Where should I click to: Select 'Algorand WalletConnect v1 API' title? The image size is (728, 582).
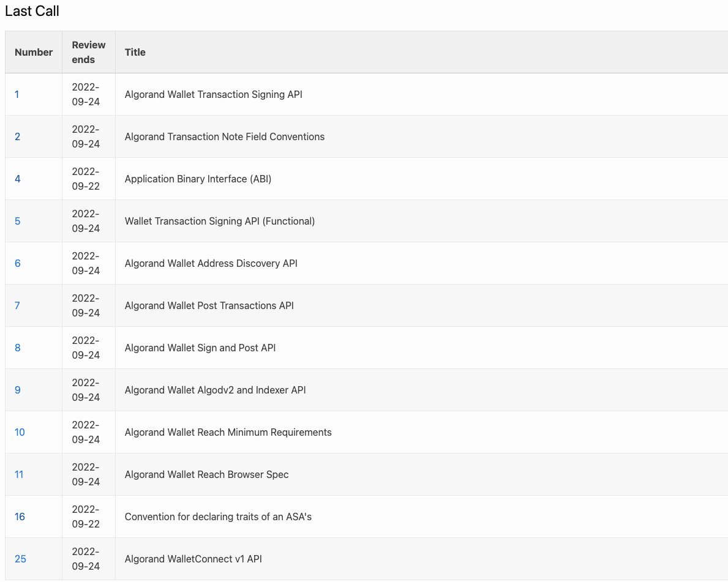[x=193, y=559]
